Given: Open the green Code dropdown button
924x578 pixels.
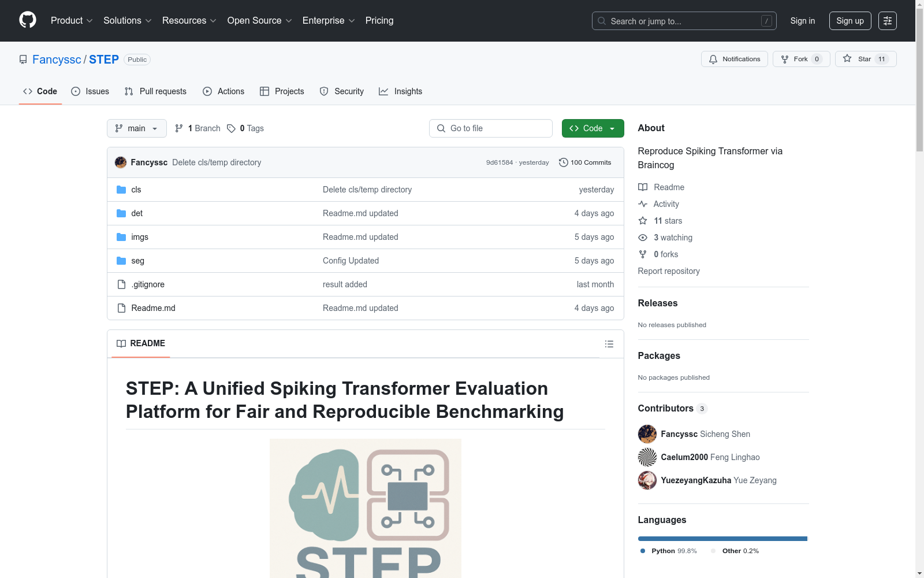Looking at the screenshot, I should coord(593,128).
